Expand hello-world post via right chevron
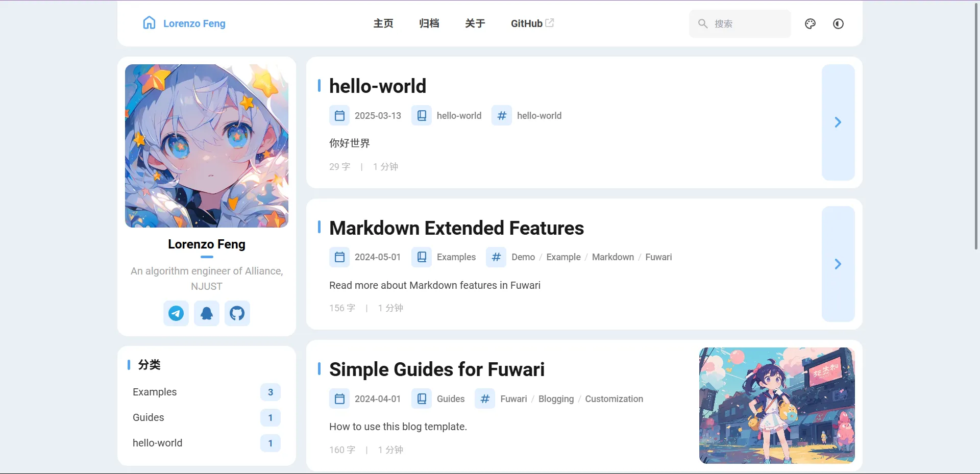980x474 pixels. 838,122
